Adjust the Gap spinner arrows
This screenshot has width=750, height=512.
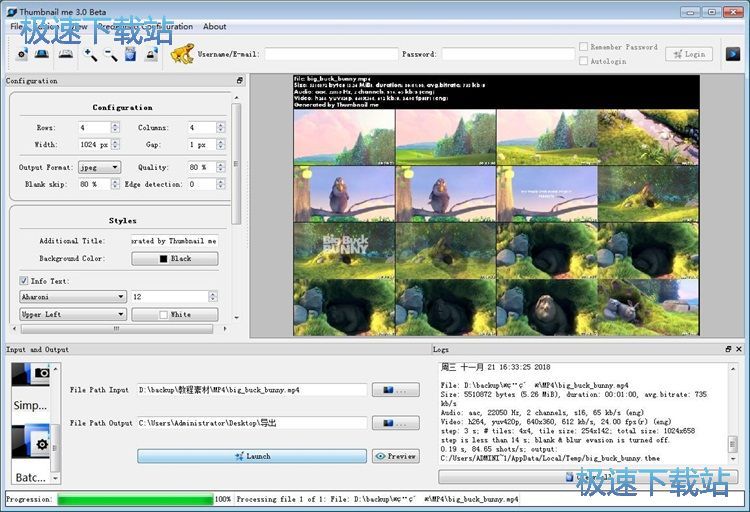220,144
